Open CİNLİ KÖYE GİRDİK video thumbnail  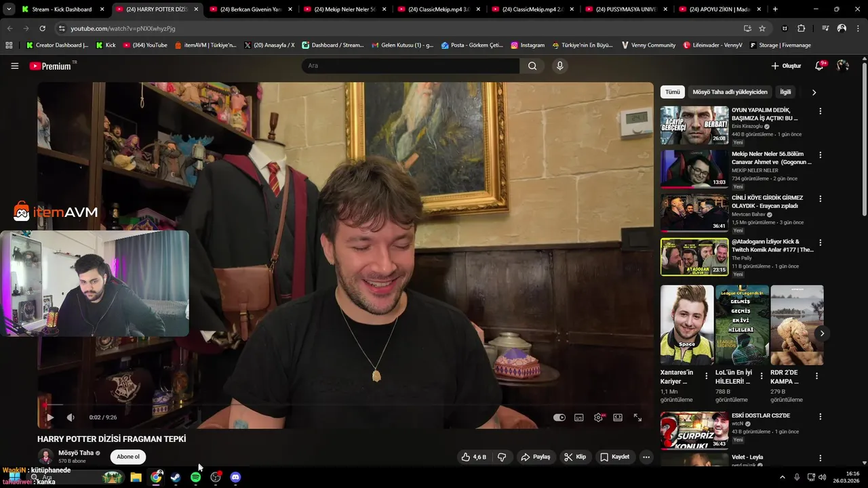[x=694, y=212]
